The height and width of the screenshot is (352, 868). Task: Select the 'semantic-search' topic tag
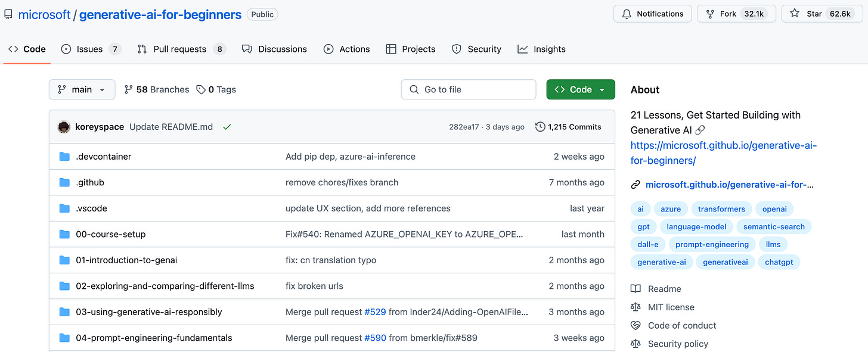tap(774, 227)
